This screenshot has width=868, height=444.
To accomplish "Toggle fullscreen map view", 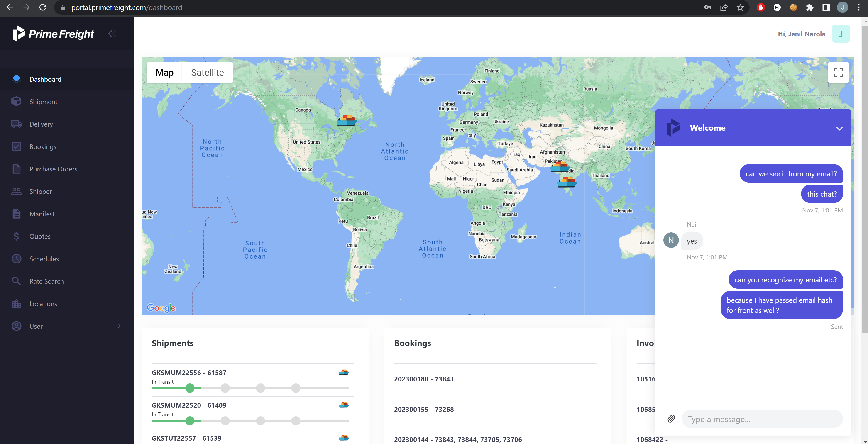I will (838, 72).
